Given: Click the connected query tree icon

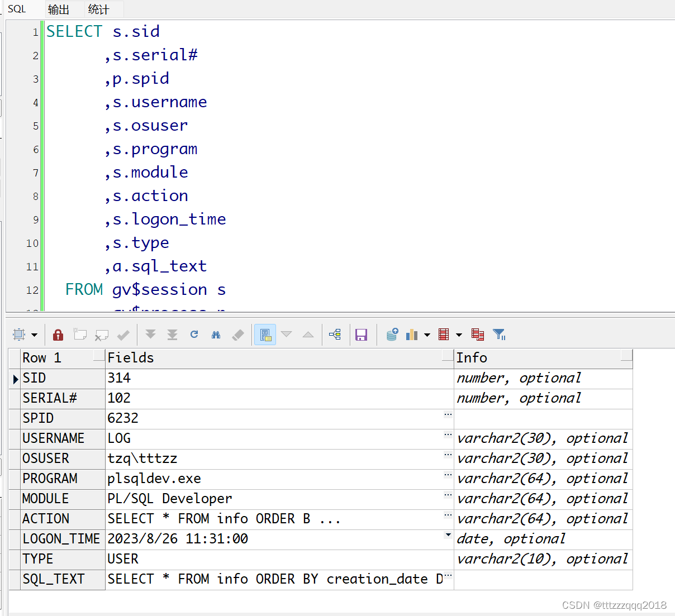Looking at the screenshot, I should click(335, 335).
